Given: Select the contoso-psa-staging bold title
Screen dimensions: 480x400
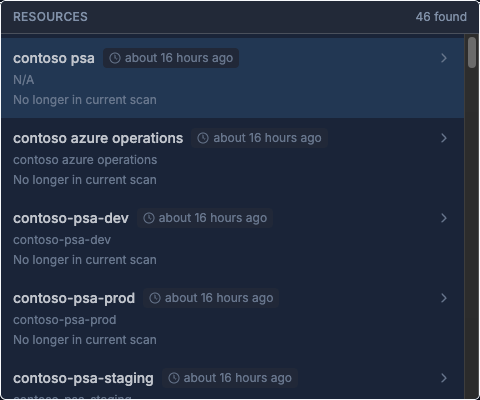Looking at the screenshot, I should (83, 378).
